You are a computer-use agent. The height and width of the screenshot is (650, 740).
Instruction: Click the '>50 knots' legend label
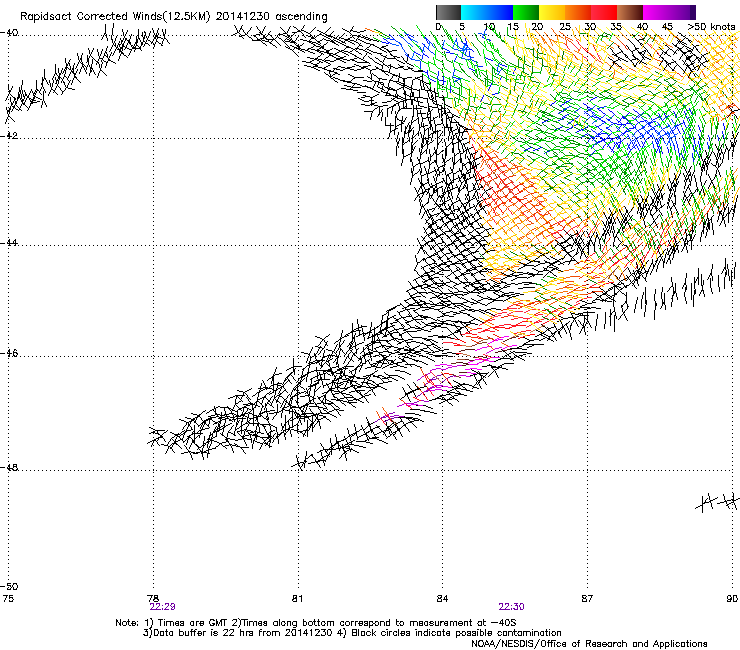pyautogui.click(x=711, y=26)
